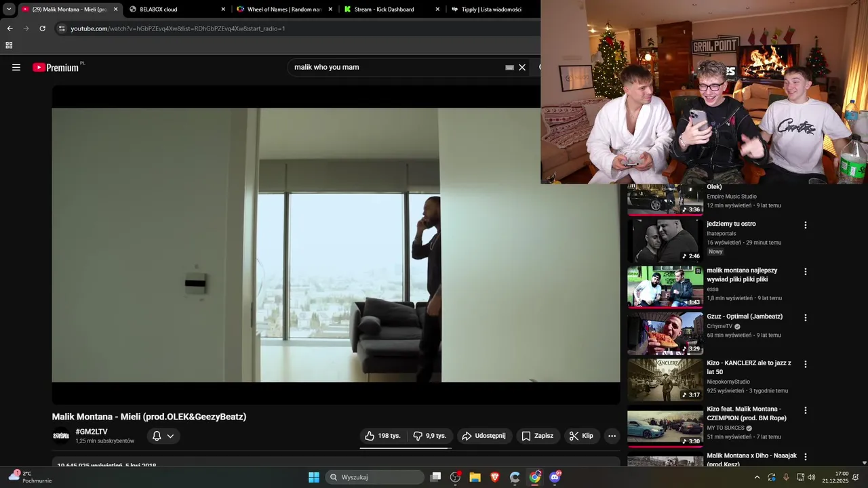Open volume control in system tray
Viewport: 868px width, 488px height.
[x=812, y=477]
